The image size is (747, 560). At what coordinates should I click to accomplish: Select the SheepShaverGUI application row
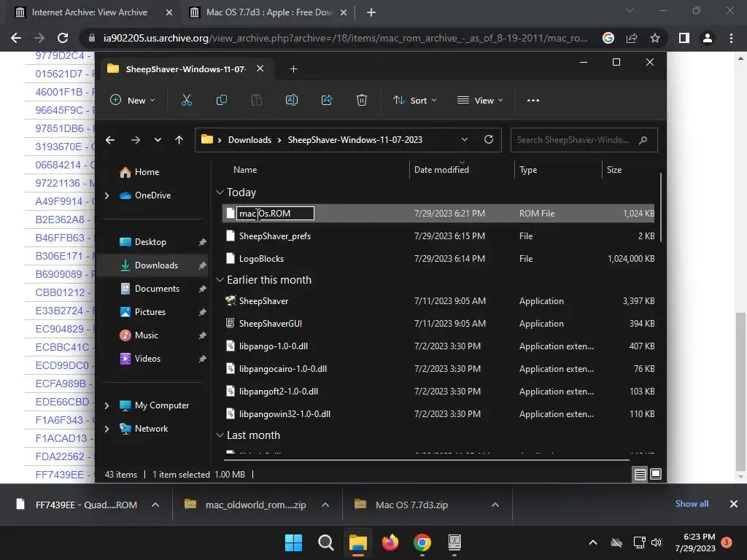[x=438, y=324]
